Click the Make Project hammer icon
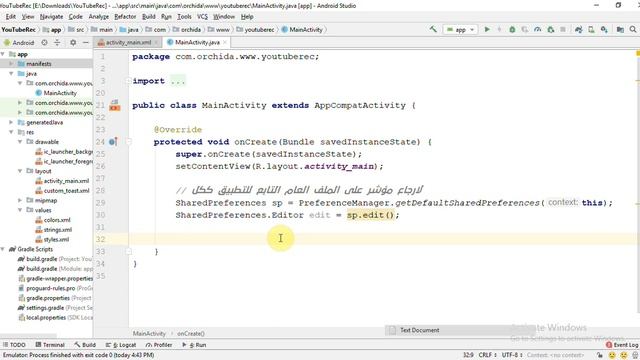 (433, 29)
